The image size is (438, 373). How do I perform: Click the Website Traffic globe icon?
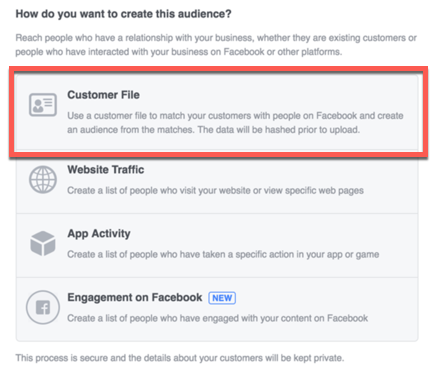point(43,180)
